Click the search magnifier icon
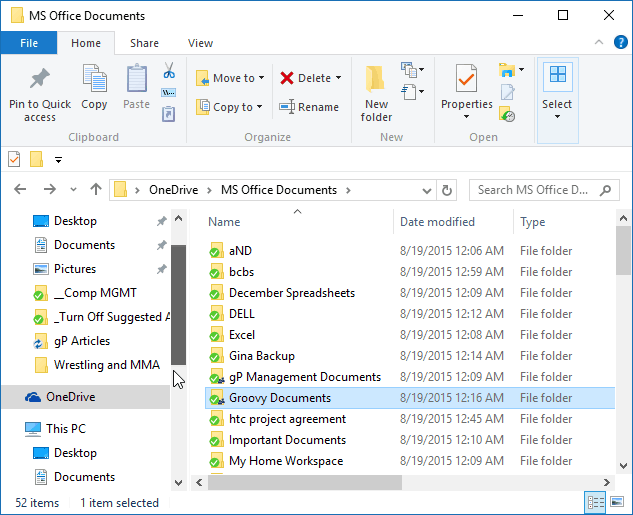 [x=605, y=190]
